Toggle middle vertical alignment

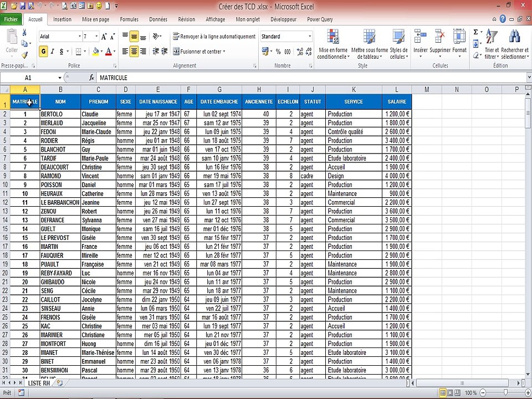[134, 36]
